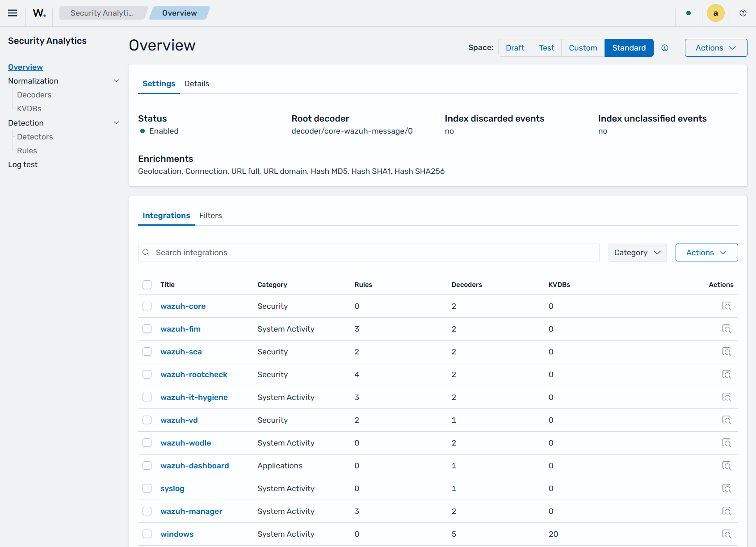Check the wazuh-rootcheck row checkbox
Screen dimensions: 756x547
coord(147,374)
